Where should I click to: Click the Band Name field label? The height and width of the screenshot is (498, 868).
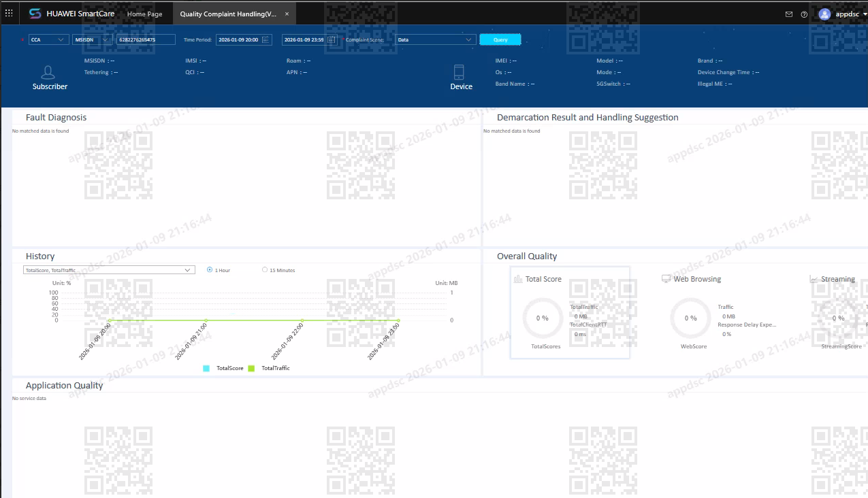coord(511,84)
